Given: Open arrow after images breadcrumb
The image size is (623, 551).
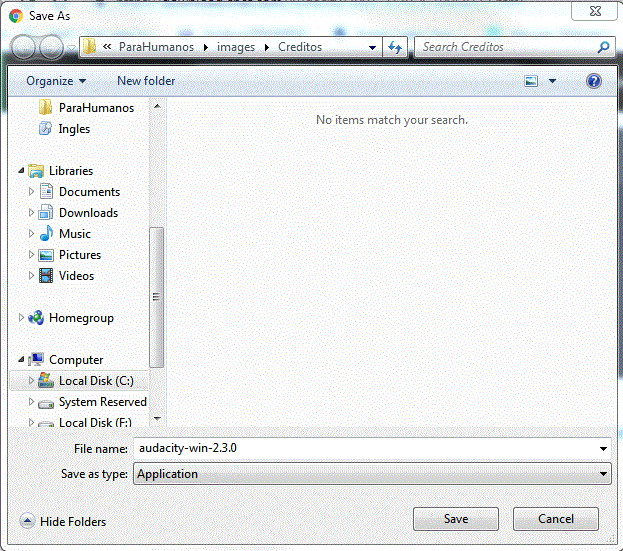Looking at the screenshot, I should coord(267,47).
